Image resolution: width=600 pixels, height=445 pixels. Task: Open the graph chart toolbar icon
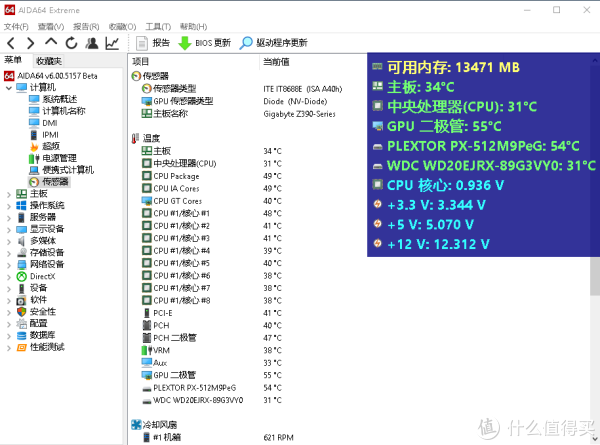pos(112,43)
